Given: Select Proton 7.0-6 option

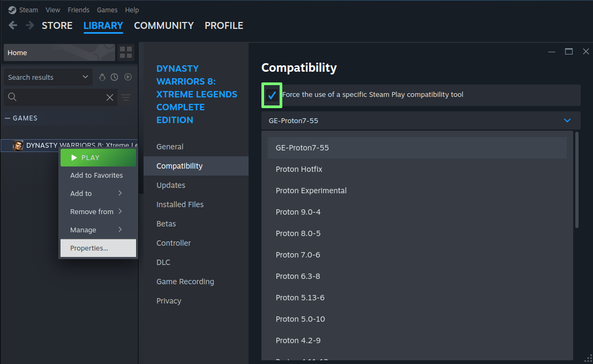Looking at the screenshot, I should [x=417, y=255].
